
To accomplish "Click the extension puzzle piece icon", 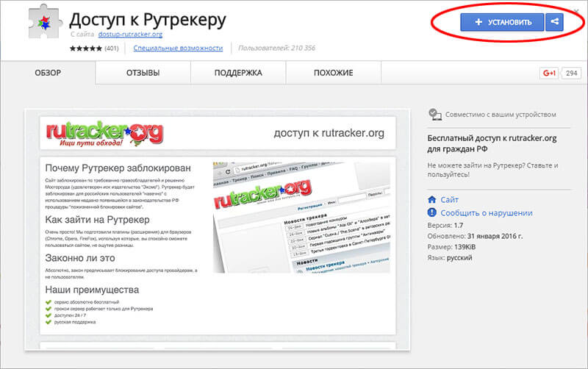I will tap(44, 22).
